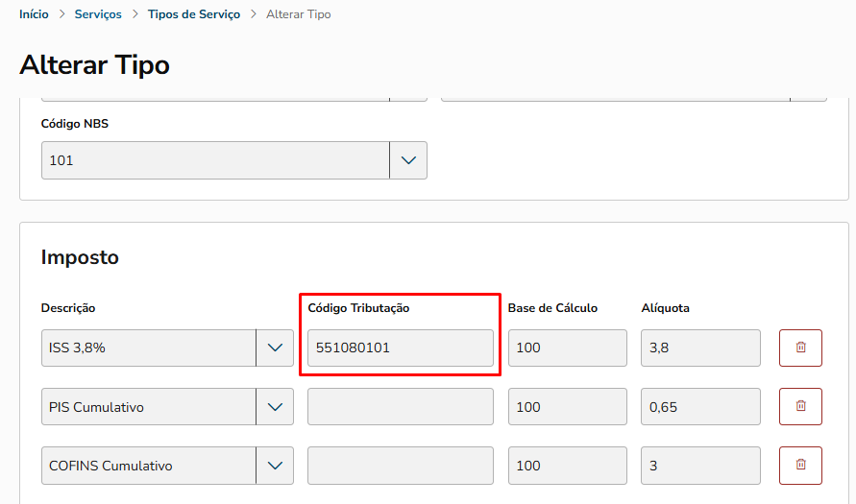The image size is (856, 504).
Task: Expand the COFINS Cumulativo description dropdown
Action: (275, 465)
